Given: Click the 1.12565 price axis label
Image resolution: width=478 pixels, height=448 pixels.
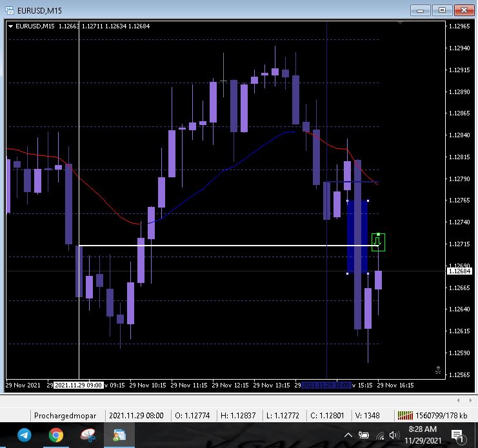Looking at the screenshot, I should pos(459,375).
